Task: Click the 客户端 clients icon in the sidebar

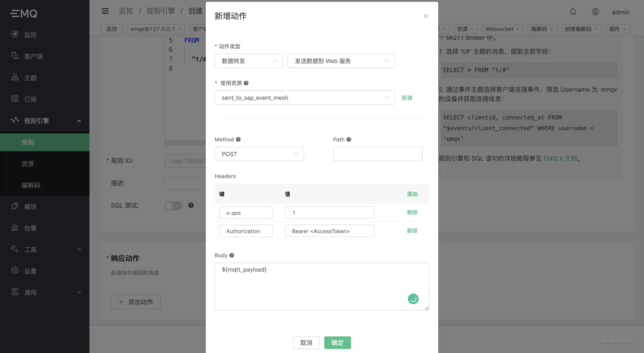Action: [x=15, y=55]
